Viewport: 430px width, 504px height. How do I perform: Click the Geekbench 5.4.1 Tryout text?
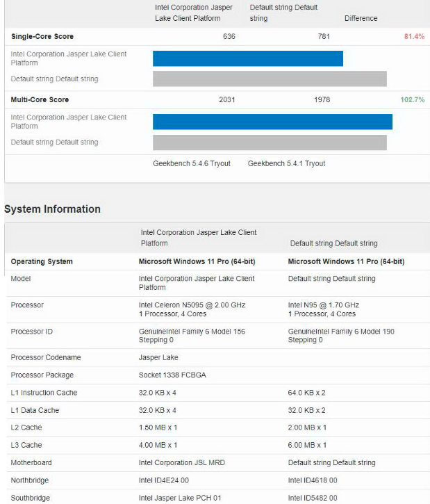click(x=286, y=164)
